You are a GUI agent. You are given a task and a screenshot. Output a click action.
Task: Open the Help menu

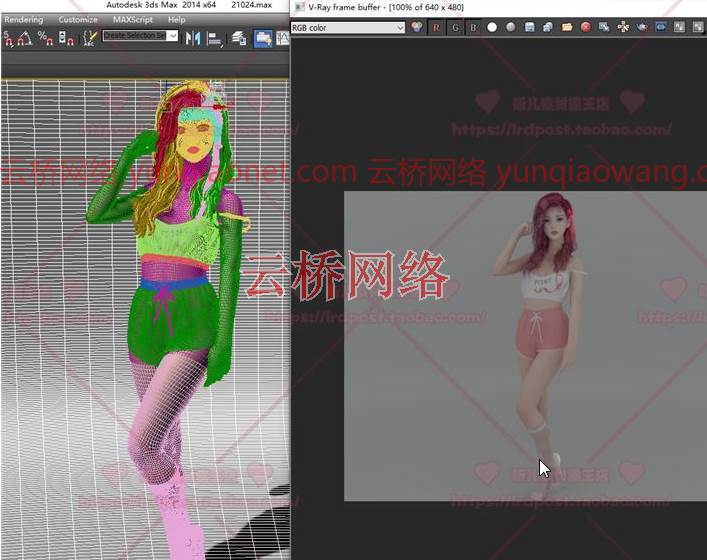point(176,20)
